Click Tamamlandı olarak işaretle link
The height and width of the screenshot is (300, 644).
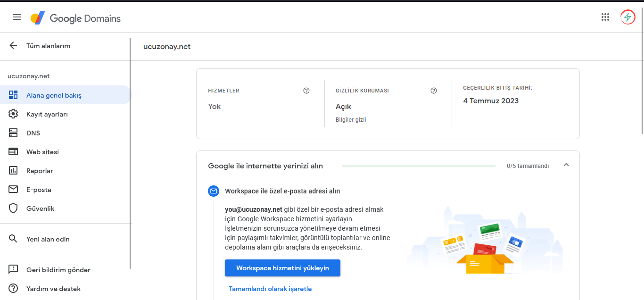pyautogui.click(x=270, y=289)
